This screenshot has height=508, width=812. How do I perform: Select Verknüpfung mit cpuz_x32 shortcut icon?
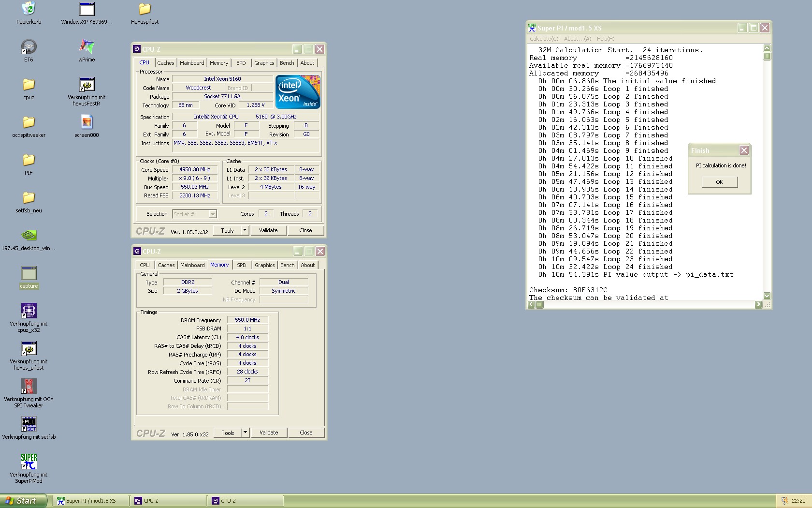29,311
